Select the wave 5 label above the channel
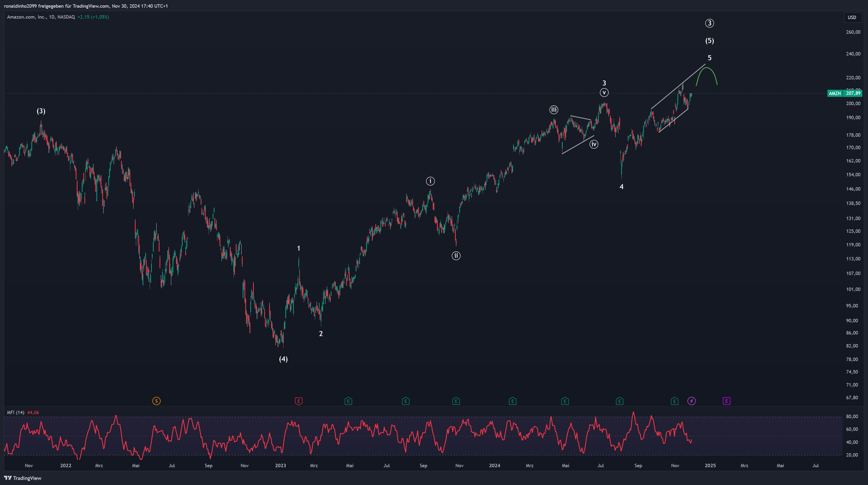This screenshot has height=485, width=868. [x=710, y=58]
